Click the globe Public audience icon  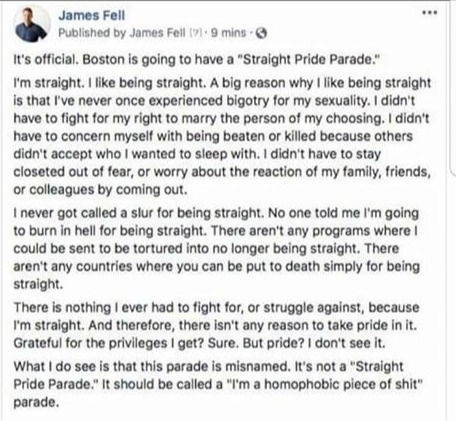tap(261, 33)
